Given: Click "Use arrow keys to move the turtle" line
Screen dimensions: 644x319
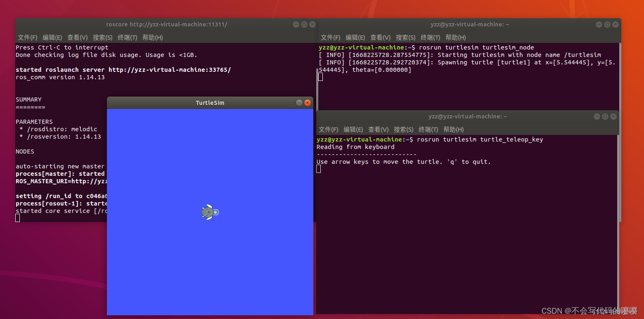Looking at the screenshot, I should tap(404, 162).
